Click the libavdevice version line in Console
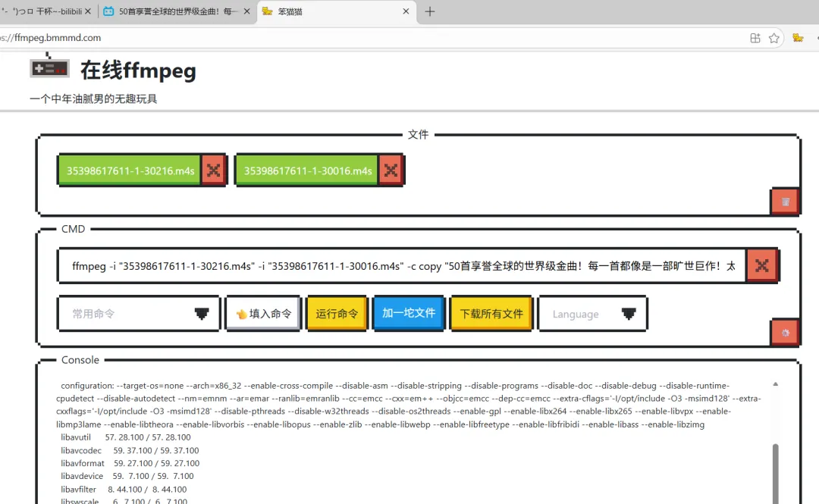819x504 pixels. (x=127, y=476)
